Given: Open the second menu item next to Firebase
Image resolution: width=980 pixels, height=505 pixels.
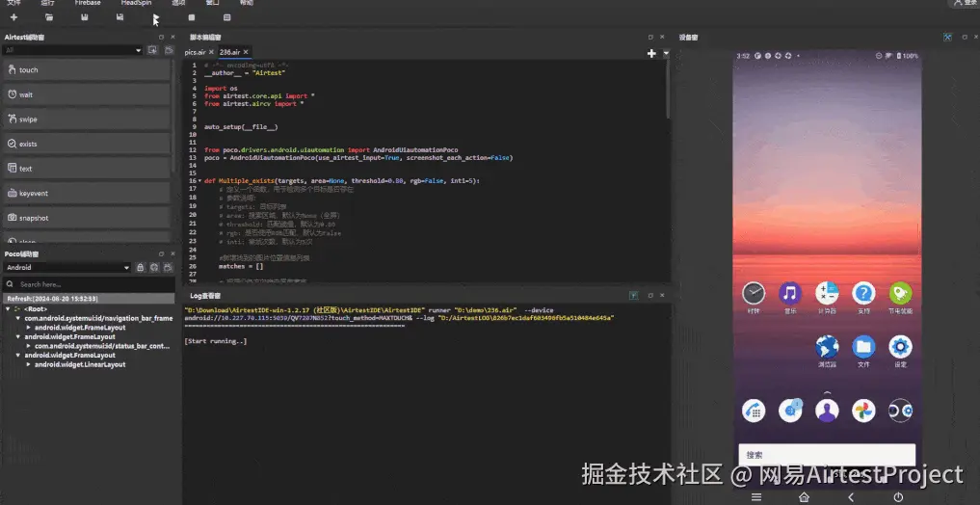Looking at the screenshot, I should tap(47, 3).
